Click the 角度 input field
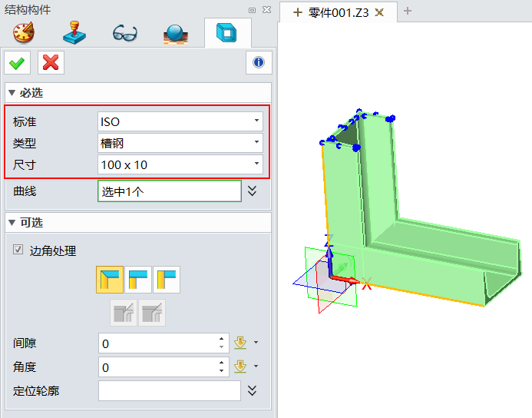Image resolution: width=532 pixels, height=418 pixels. [157, 367]
